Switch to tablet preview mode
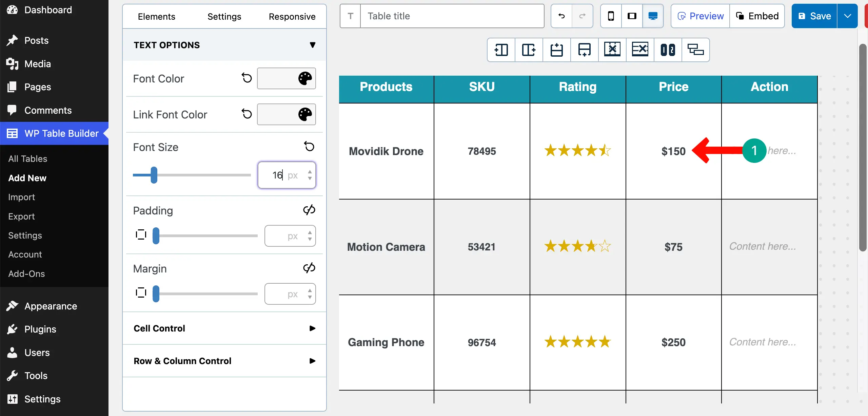Image resolution: width=868 pixels, height=416 pixels. click(632, 16)
